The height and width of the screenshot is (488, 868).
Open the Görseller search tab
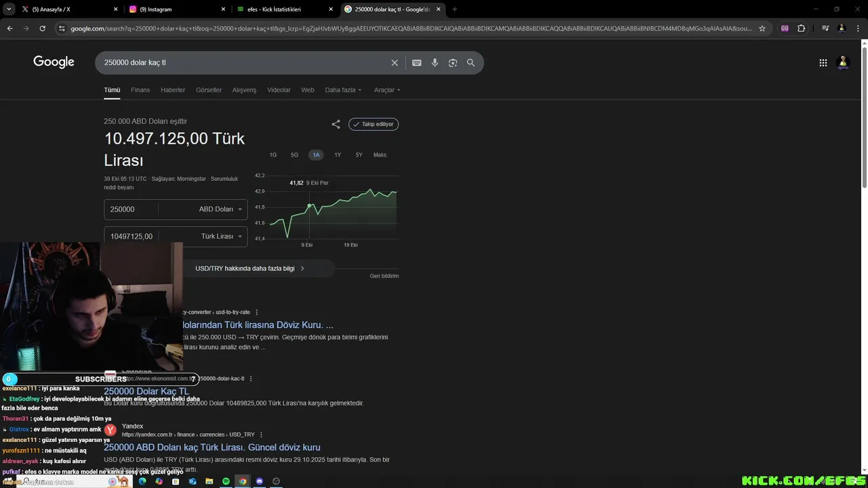(209, 90)
